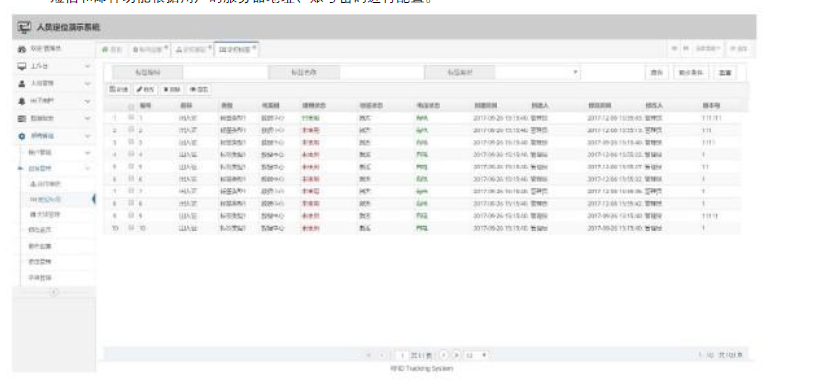Click the gear icon in the left sidebar

click(x=22, y=135)
